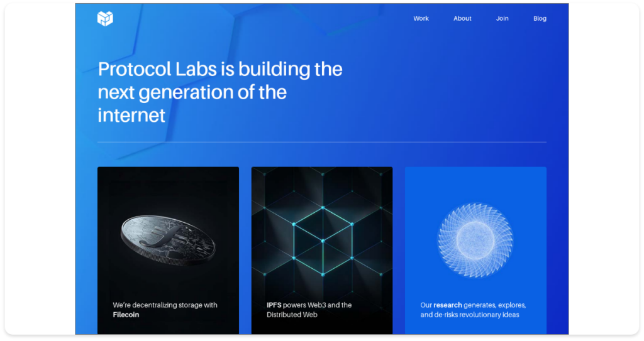Select the research spiral sphere graphic
644x341 pixels.
point(475,240)
